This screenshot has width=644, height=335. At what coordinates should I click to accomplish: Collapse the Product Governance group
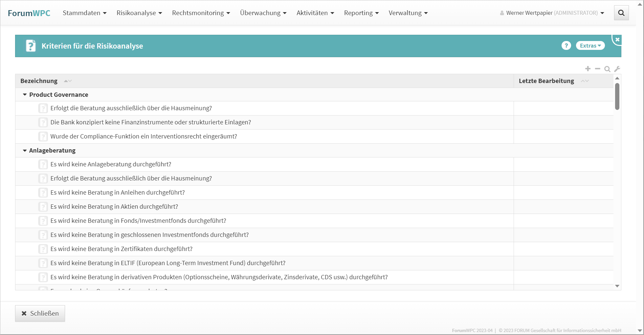coord(25,94)
